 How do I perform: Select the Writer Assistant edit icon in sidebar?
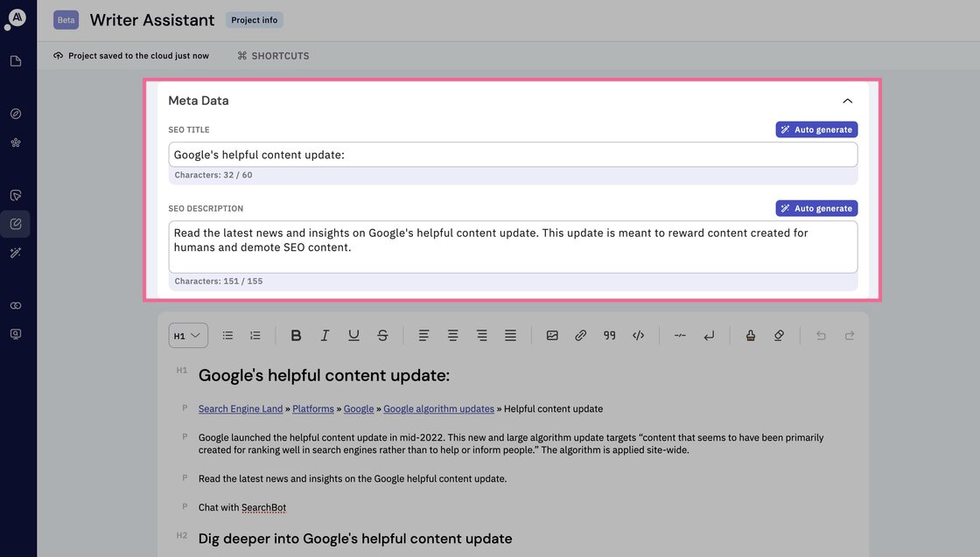click(x=16, y=224)
